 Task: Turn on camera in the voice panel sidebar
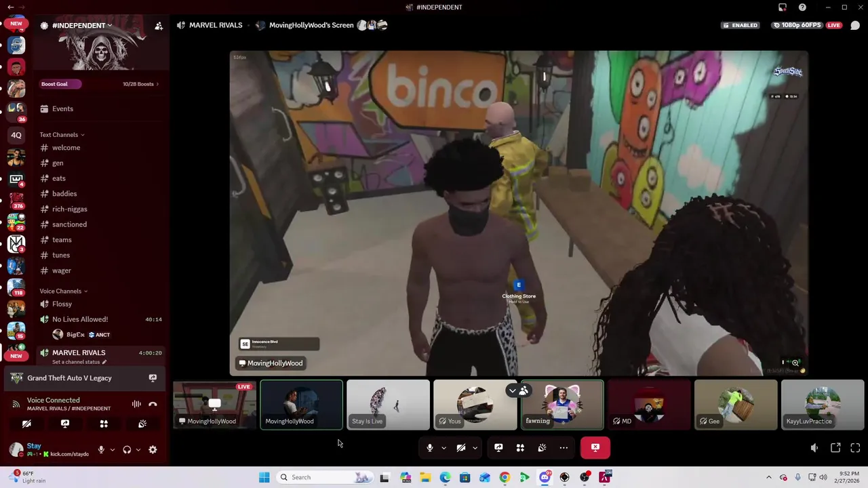pos(26,424)
